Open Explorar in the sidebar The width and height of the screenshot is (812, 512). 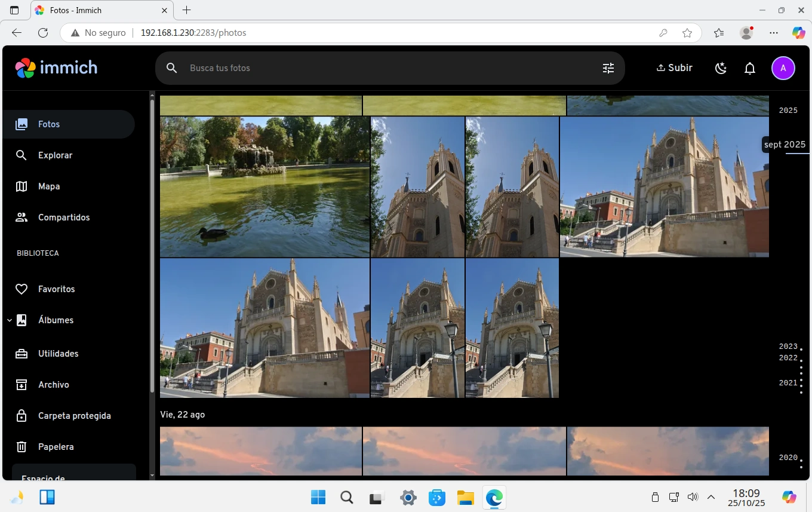tap(55, 155)
